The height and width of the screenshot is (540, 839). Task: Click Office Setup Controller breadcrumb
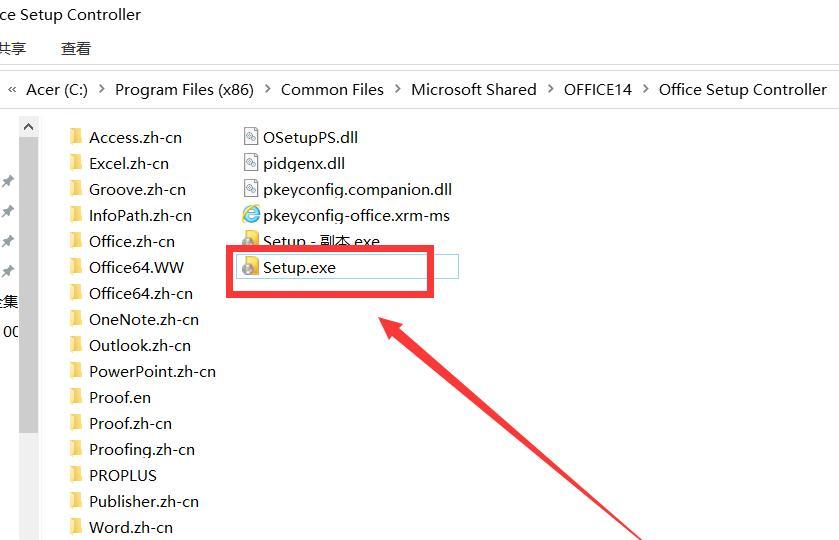coord(743,89)
